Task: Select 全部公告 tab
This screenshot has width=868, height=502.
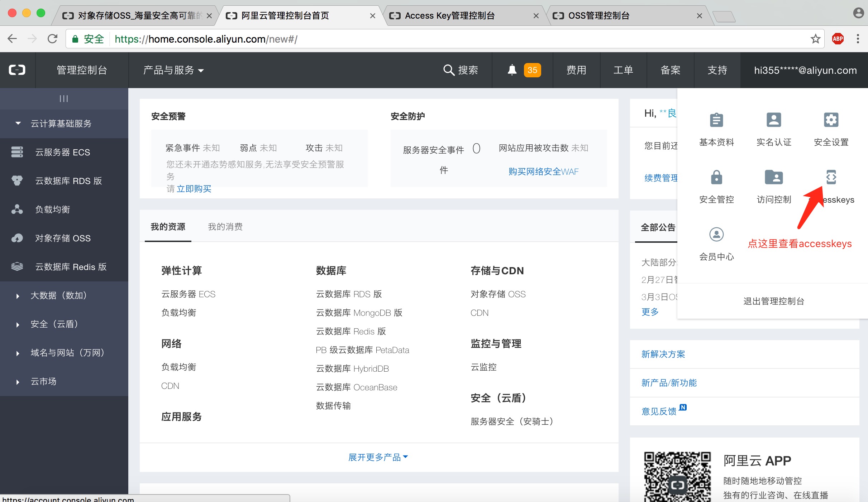Action: 658,227
